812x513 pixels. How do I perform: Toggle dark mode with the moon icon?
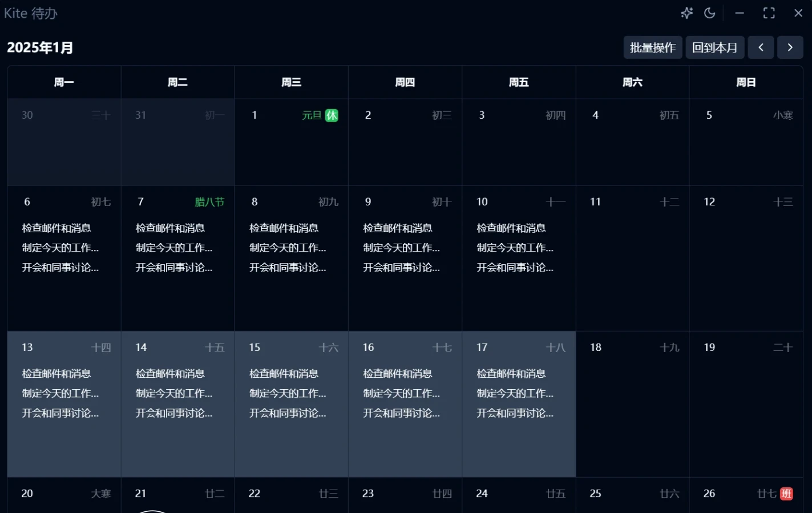pyautogui.click(x=710, y=13)
